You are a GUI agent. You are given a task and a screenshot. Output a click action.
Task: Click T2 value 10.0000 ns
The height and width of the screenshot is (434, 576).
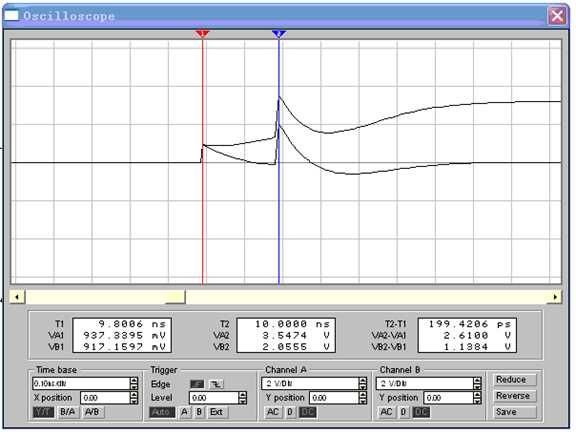292,324
